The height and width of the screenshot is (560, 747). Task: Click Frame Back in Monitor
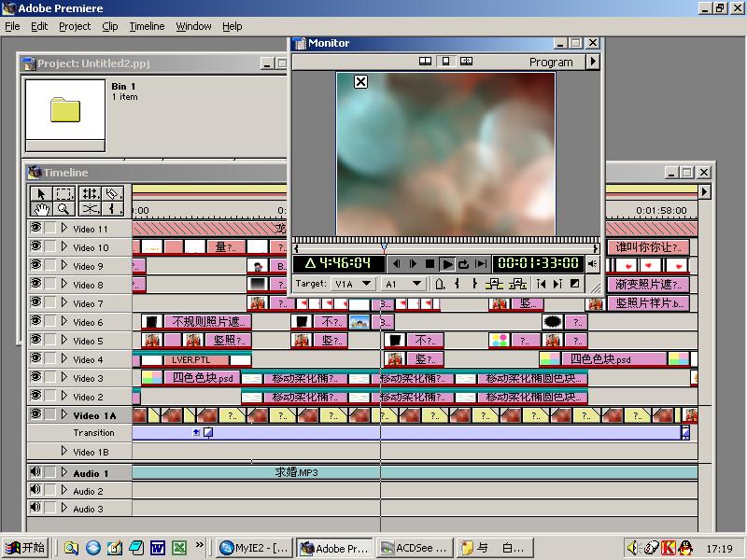click(396, 263)
